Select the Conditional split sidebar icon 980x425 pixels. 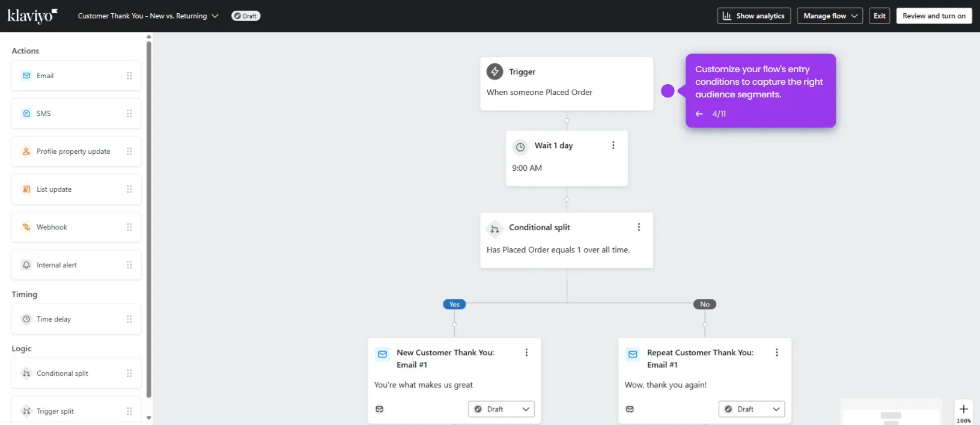26,373
